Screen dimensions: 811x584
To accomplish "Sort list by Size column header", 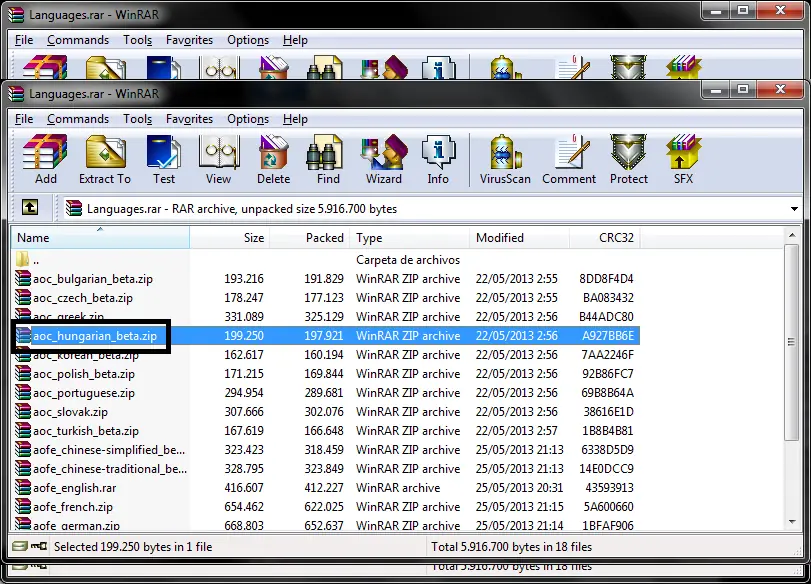I will point(230,238).
